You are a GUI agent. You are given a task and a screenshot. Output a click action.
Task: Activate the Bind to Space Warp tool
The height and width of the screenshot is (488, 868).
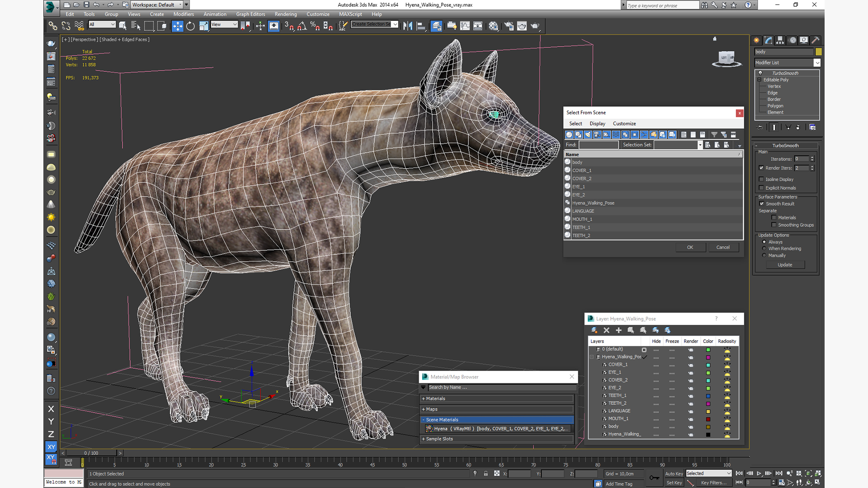79,26
